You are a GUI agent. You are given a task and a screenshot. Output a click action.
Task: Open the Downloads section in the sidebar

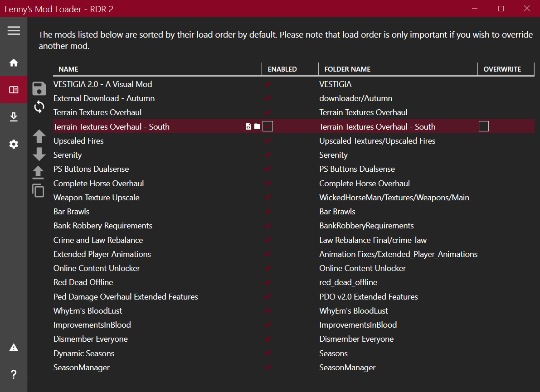(x=14, y=117)
